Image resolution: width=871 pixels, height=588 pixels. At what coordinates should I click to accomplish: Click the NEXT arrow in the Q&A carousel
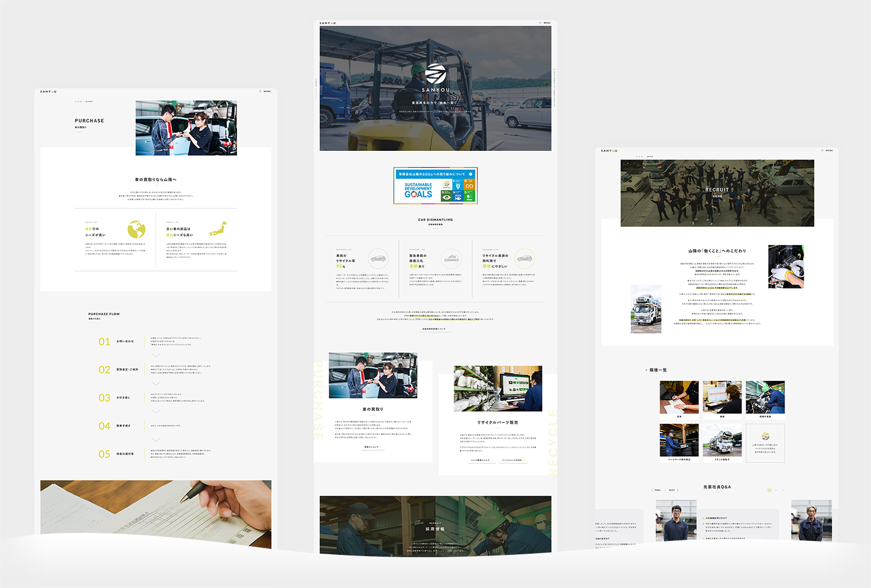click(x=674, y=490)
